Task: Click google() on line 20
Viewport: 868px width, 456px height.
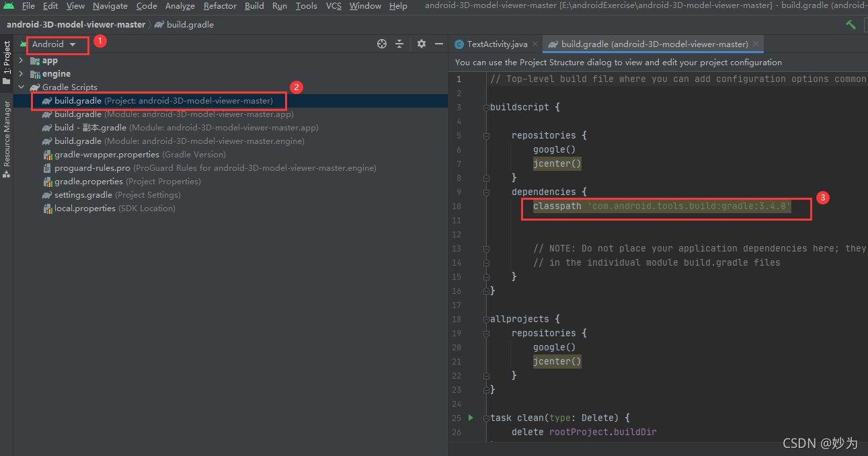Action: (555, 348)
